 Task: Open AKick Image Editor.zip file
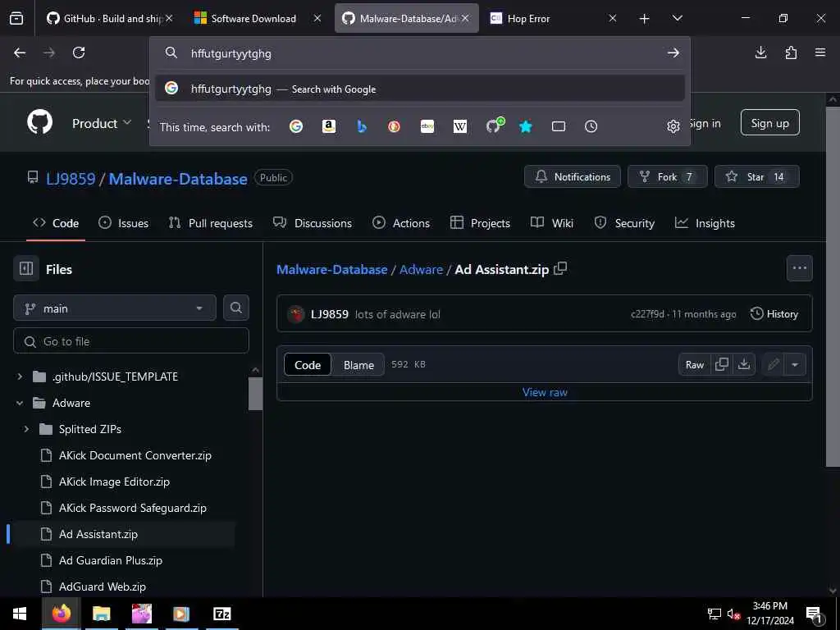click(x=114, y=482)
